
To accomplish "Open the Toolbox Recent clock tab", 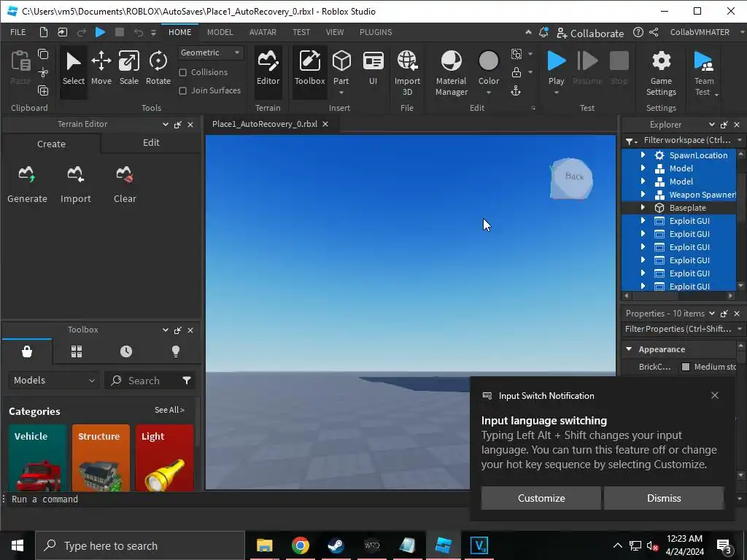I will pyautogui.click(x=126, y=352).
